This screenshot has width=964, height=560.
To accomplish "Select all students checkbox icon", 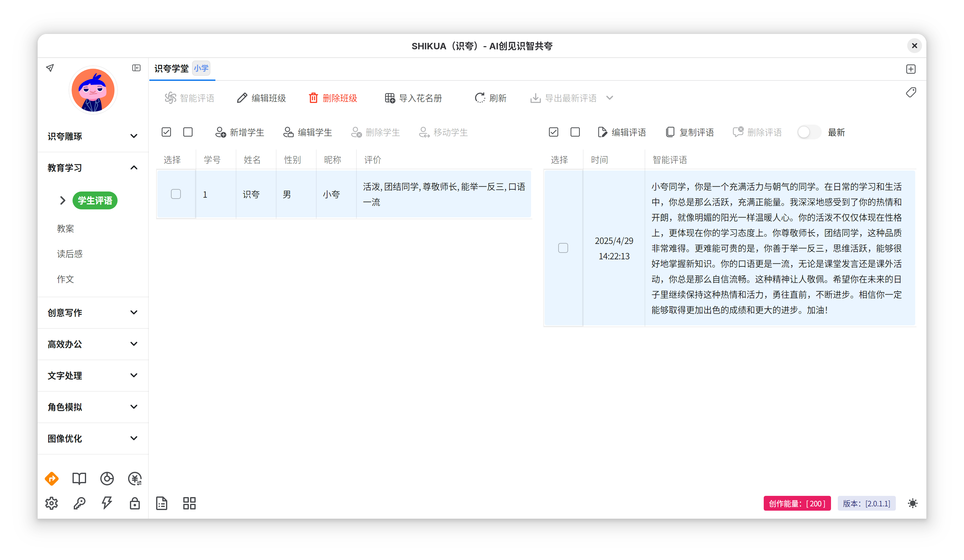I will [166, 132].
